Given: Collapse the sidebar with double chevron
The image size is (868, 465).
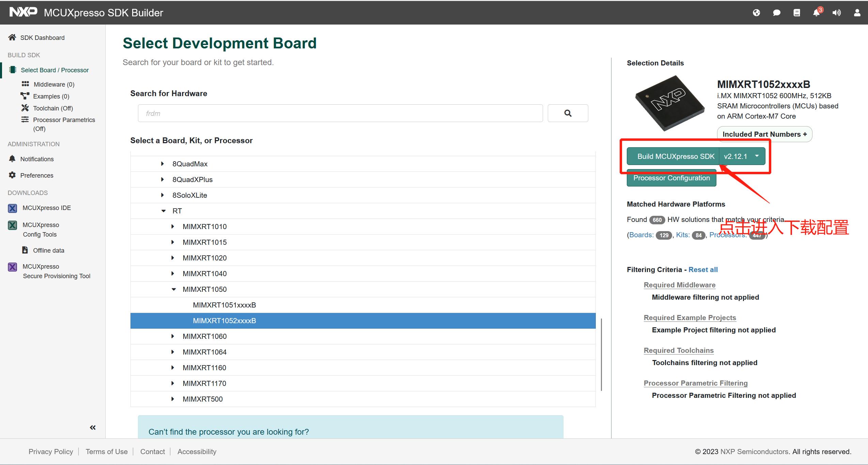Looking at the screenshot, I should [93, 427].
